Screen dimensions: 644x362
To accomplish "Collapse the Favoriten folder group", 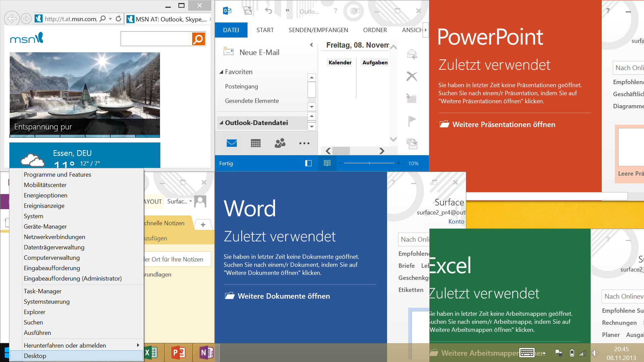I will 221,72.
